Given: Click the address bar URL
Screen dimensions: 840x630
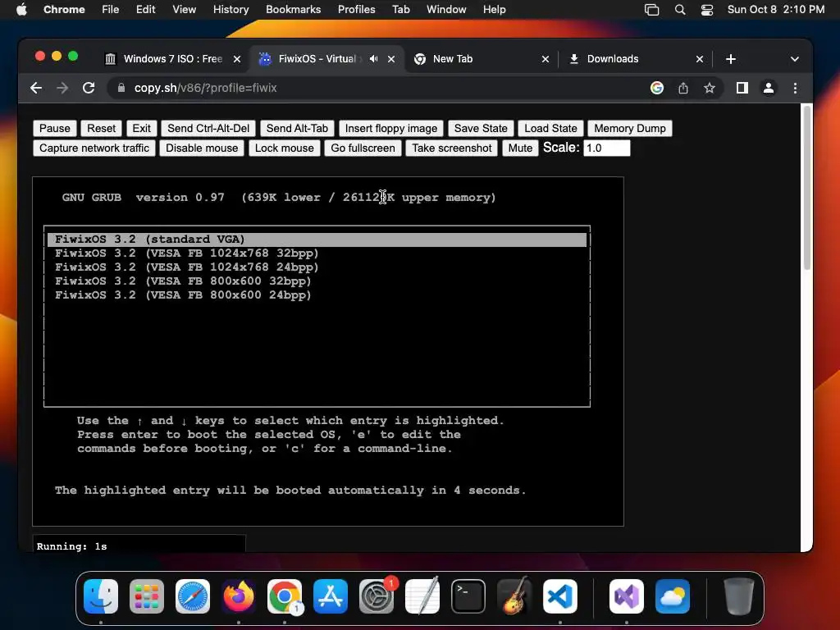Looking at the screenshot, I should coord(205,88).
